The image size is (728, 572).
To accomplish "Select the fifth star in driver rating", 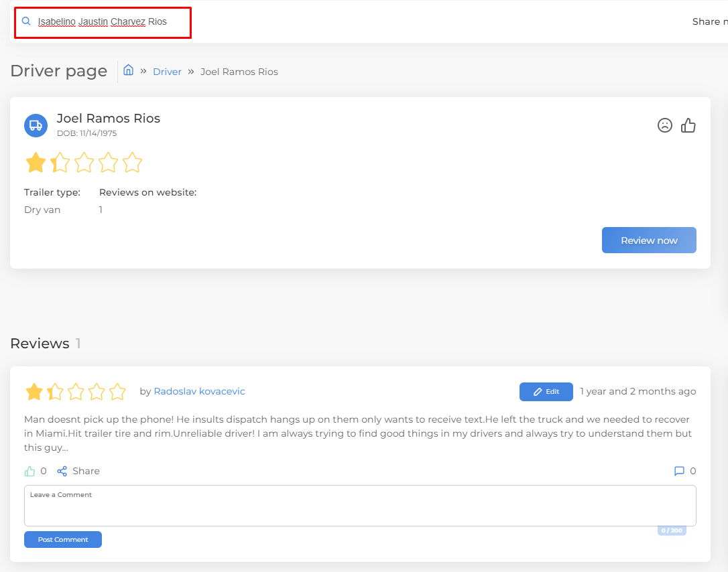I will (132, 162).
